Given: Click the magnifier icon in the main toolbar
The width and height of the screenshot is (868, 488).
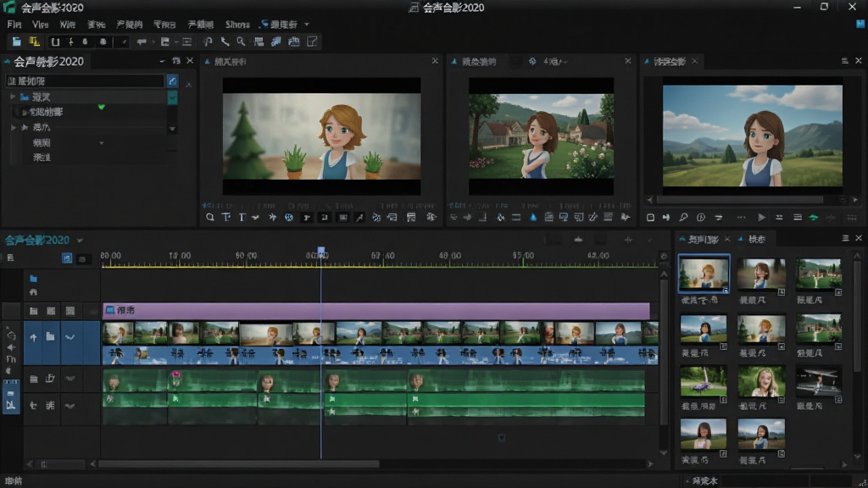Looking at the screenshot, I should (x=241, y=42).
